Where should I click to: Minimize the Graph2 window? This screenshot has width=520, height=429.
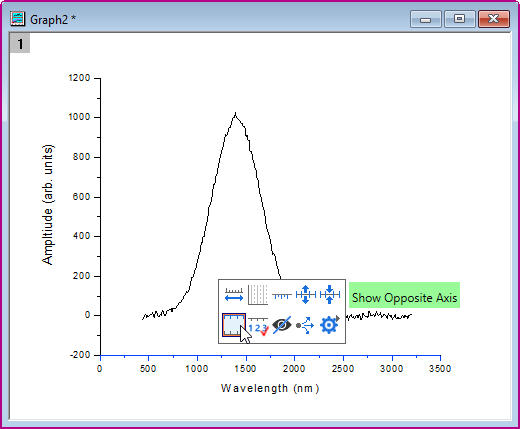[x=426, y=19]
